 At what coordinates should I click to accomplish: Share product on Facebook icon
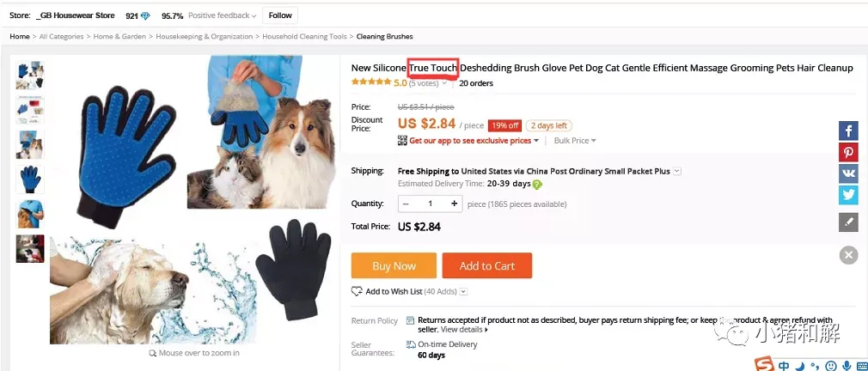tap(848, 131)
